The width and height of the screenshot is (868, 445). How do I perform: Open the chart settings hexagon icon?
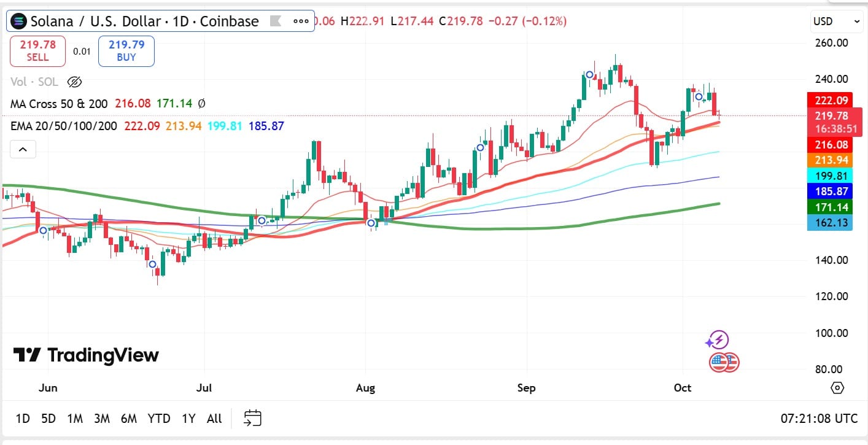click(x=837, y=388)
